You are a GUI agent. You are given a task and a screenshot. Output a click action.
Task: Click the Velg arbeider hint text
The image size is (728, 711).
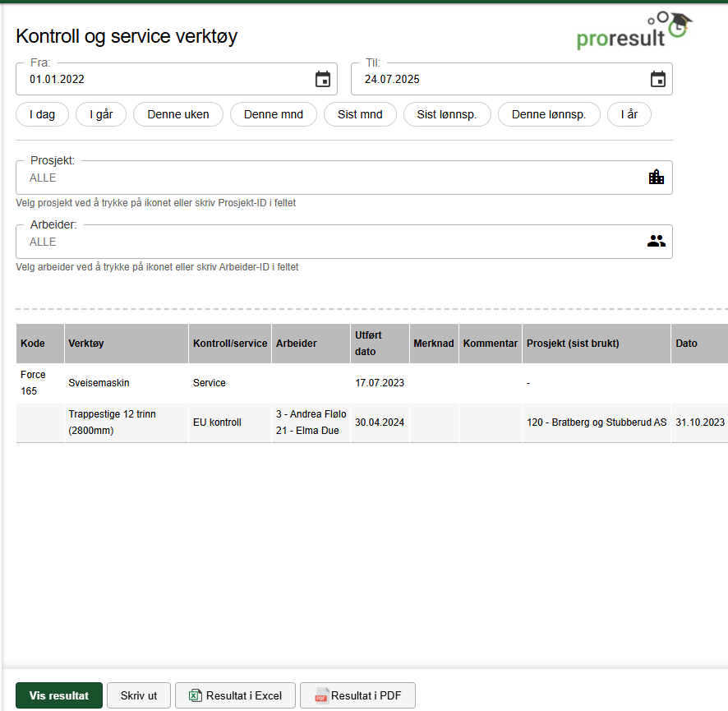(157, 267)
